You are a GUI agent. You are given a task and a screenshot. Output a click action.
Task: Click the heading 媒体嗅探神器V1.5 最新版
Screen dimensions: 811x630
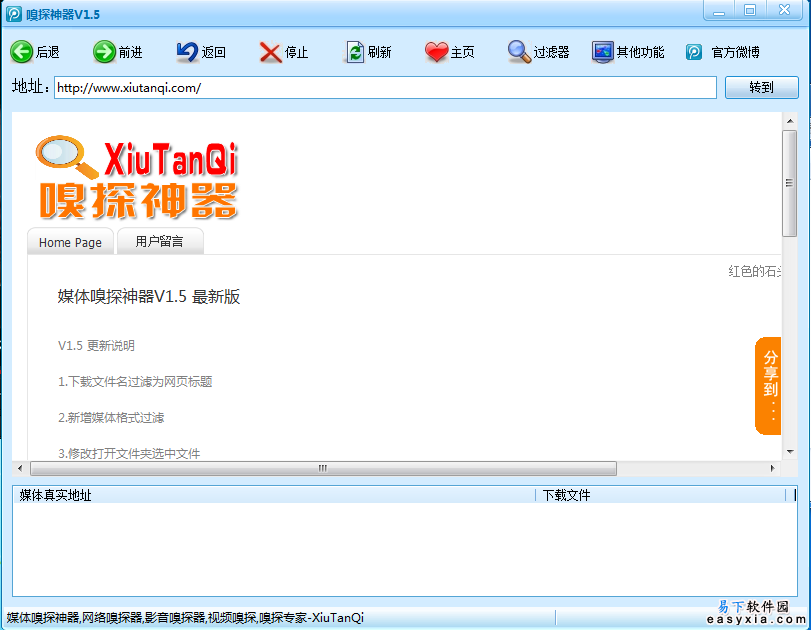pyautogui.click(x=149, y=297)
